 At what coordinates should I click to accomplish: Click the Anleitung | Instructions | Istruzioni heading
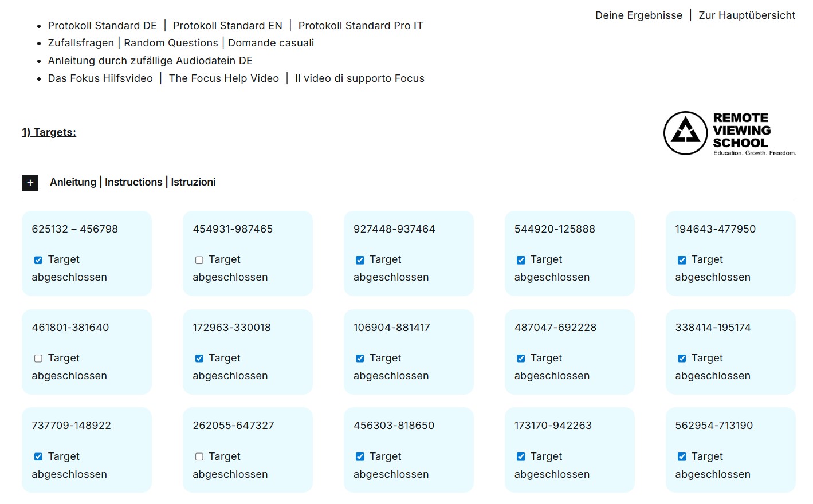[133, 182]
